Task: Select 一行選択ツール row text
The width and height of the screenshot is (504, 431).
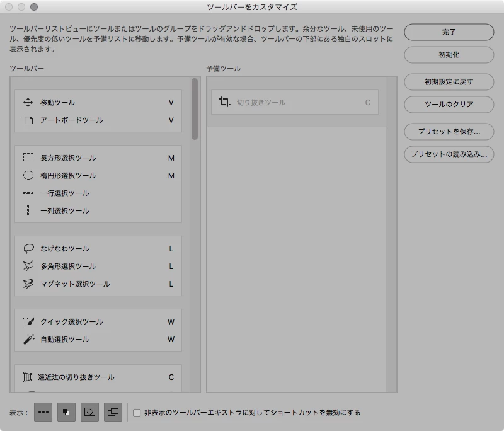Action: pos(64,193)
